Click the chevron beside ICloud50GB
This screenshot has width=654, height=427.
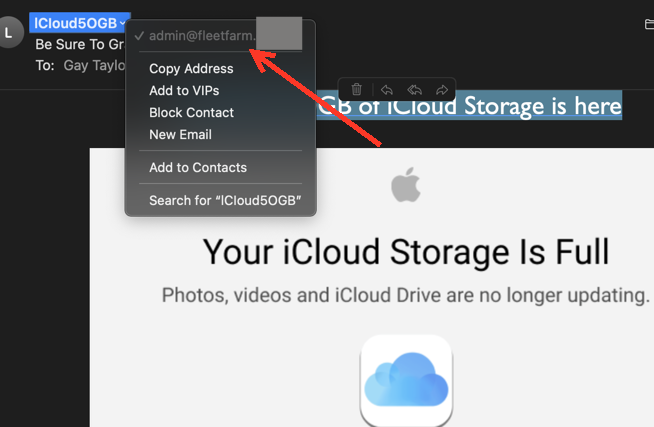(122, 23)
